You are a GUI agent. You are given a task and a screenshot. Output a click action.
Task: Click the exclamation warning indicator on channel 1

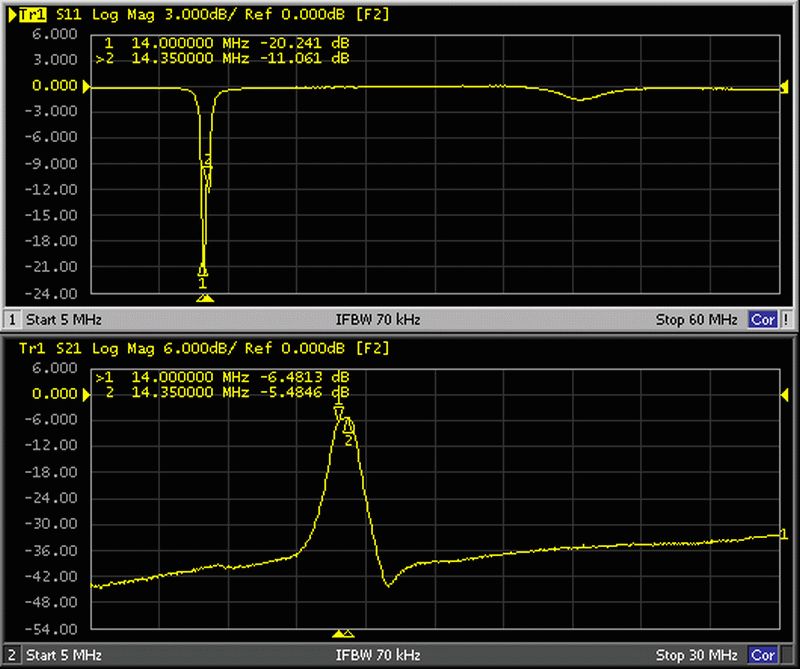(x=786, y=320)
